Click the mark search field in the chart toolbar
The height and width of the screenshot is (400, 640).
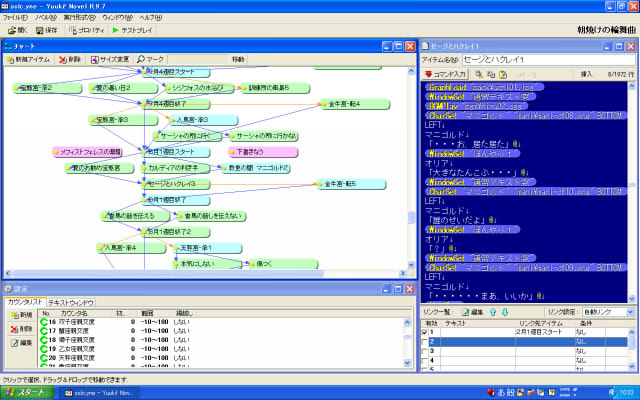click(197, 60)
